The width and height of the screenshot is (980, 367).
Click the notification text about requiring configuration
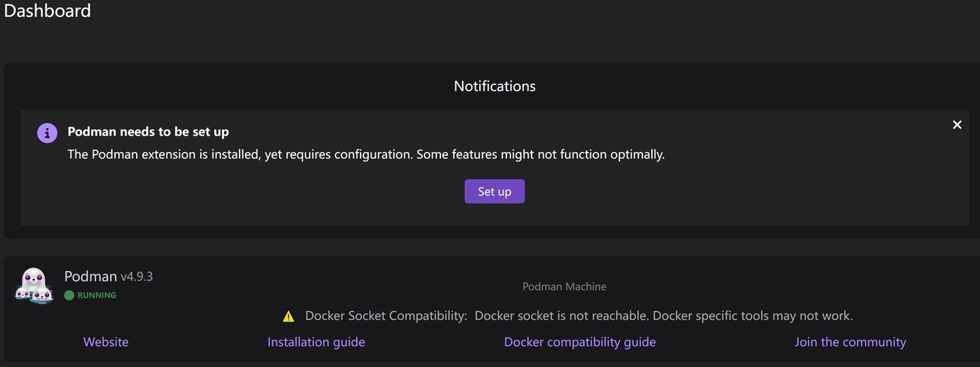tap(365, 155)
